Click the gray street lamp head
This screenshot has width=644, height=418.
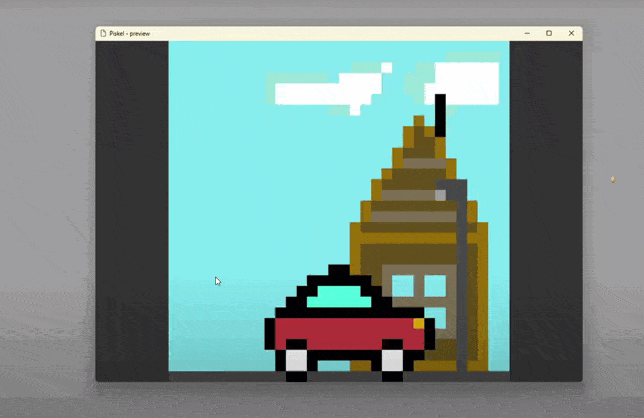pos(452,189)
